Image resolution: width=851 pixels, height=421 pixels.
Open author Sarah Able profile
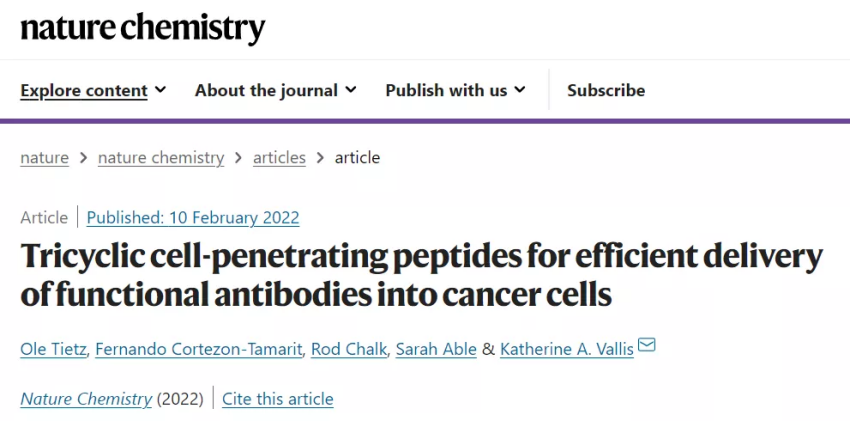[x=436, y=349]
